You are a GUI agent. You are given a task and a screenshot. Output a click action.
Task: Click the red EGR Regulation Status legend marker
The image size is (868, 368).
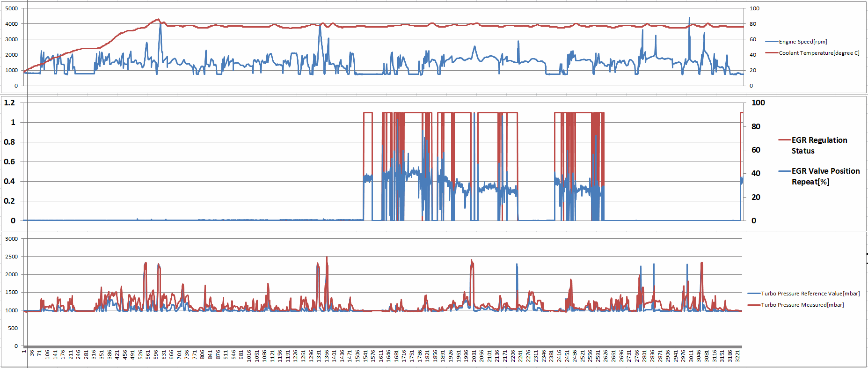tap(785, 140)
